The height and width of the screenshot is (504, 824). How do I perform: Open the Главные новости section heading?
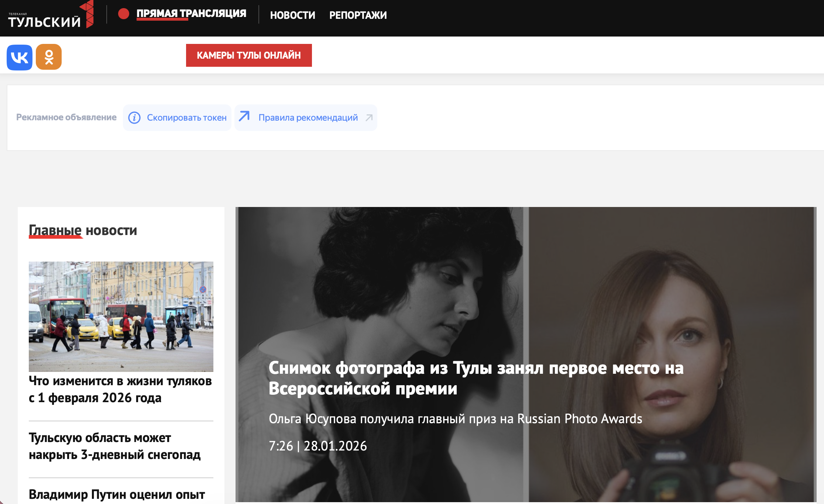tap(83, 230)
